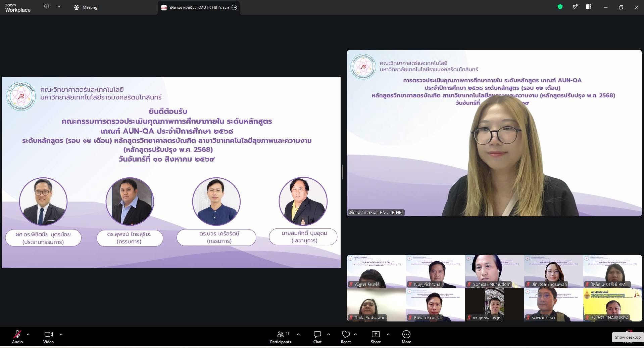
Task: Click the muted mic icon beside โสภิต เพชรสั้งข์
Action: pos(587,284)
